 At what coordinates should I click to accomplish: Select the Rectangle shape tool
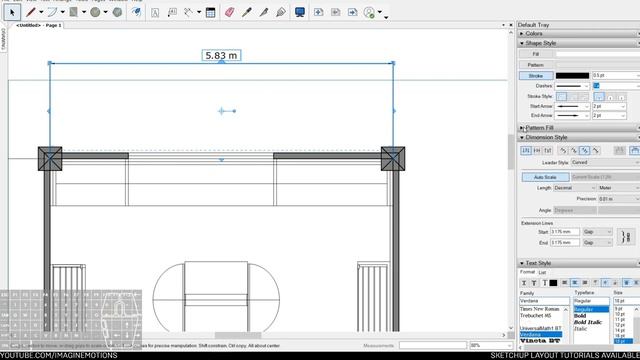point(73,12)
